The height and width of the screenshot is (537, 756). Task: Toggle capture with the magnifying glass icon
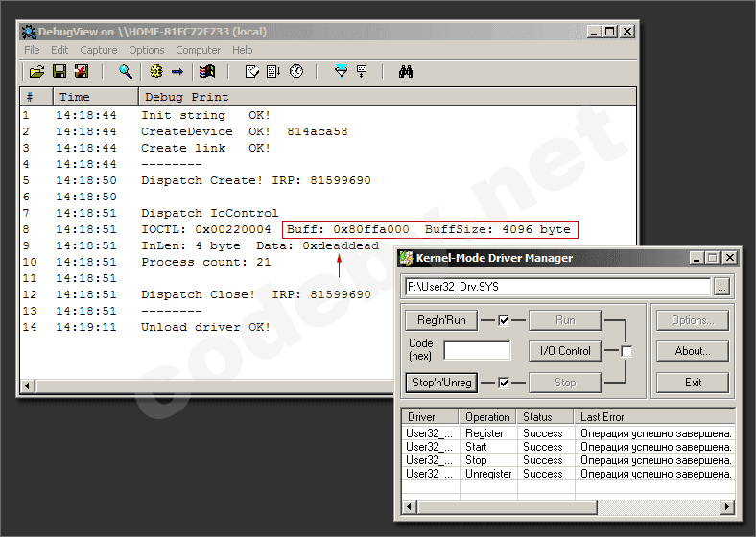[x=126, y=72]
